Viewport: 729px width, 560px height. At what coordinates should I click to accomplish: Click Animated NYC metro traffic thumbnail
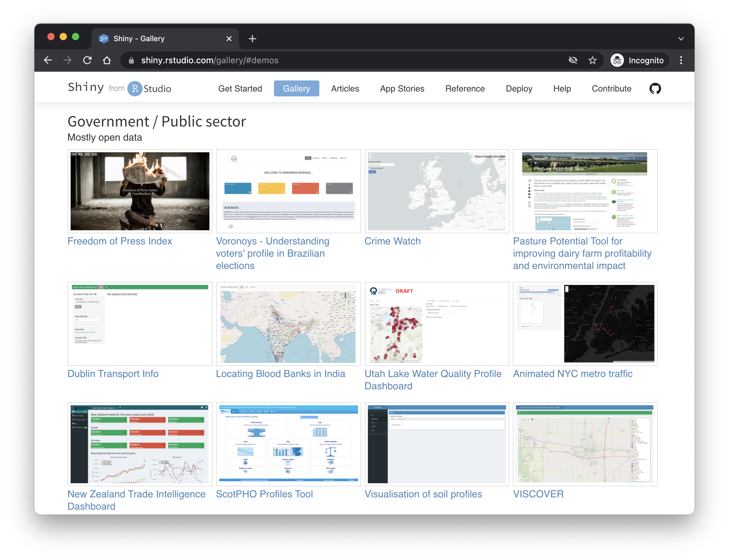585,324
